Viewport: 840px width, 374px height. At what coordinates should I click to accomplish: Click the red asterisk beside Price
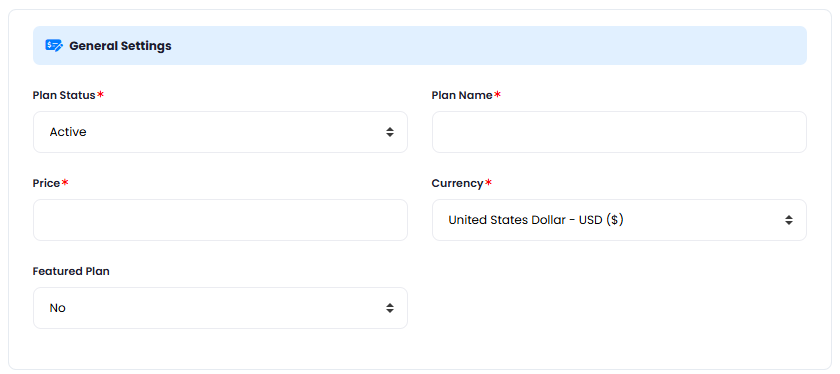pyautogui.click(x=65, y=183)
